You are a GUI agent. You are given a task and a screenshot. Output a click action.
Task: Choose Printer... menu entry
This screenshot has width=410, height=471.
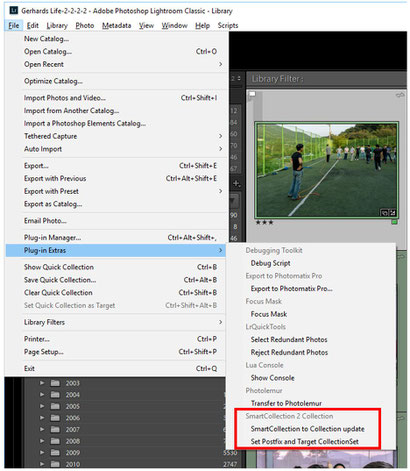click(117, 339)
